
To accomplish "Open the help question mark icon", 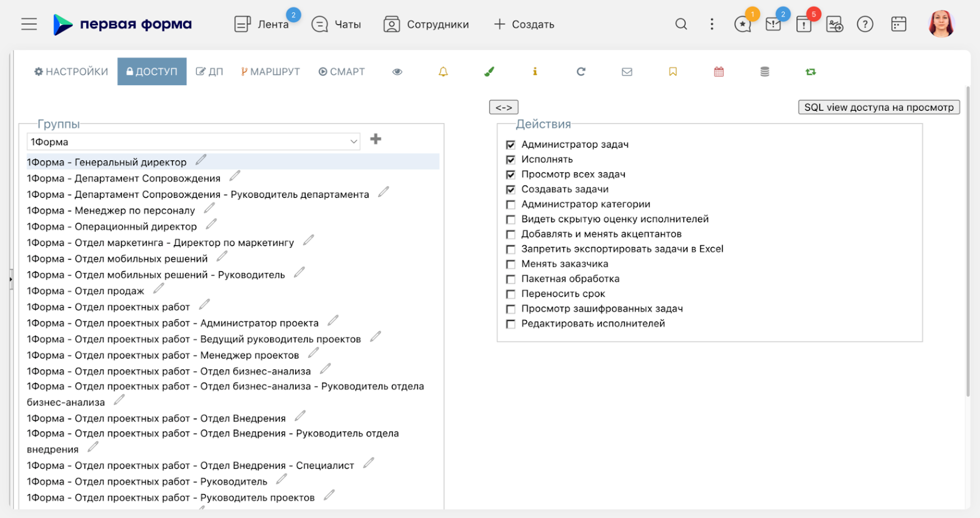I will pos(865,24).
